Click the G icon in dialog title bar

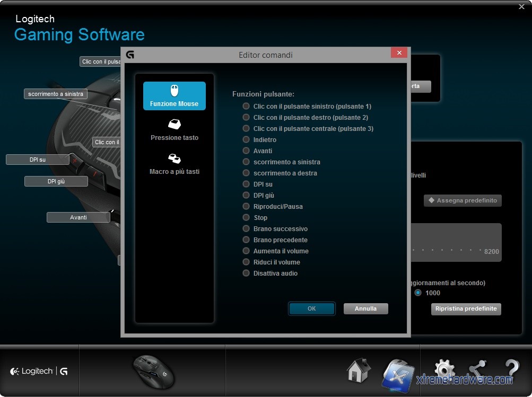click(130, 55)
